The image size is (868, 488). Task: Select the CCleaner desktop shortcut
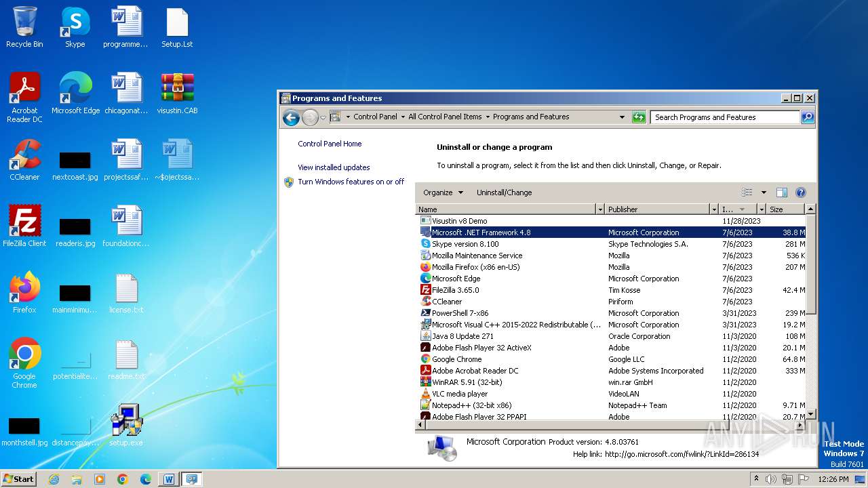click(x=24, y=160)
